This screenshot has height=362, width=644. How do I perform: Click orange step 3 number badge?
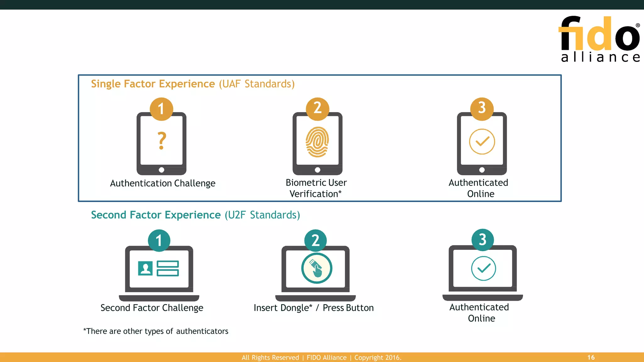tap(482, 109)
